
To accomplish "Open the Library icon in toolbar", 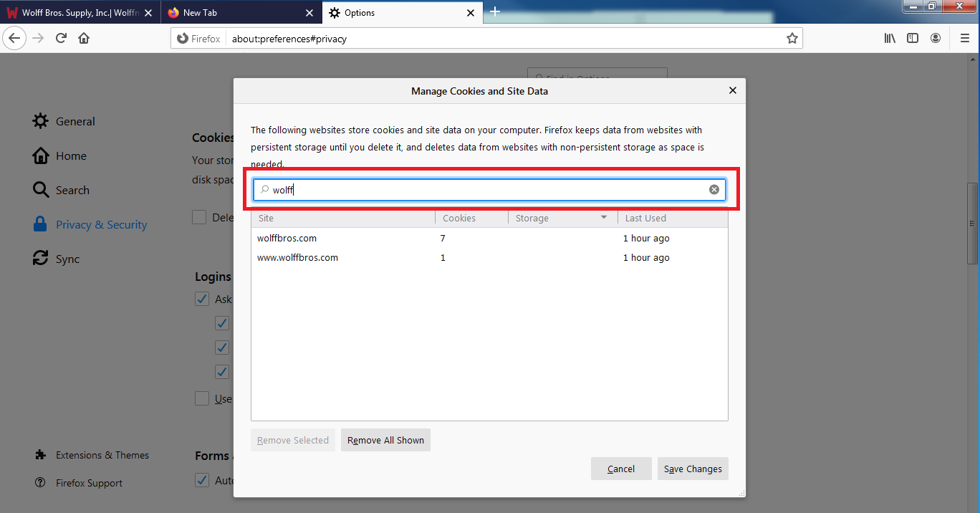I will pos(890,39).
